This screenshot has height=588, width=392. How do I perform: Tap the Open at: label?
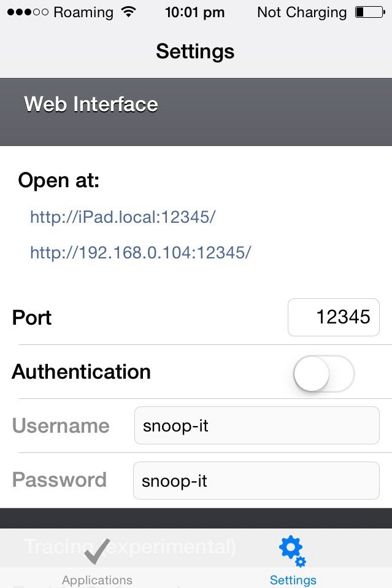coord(58,180)
